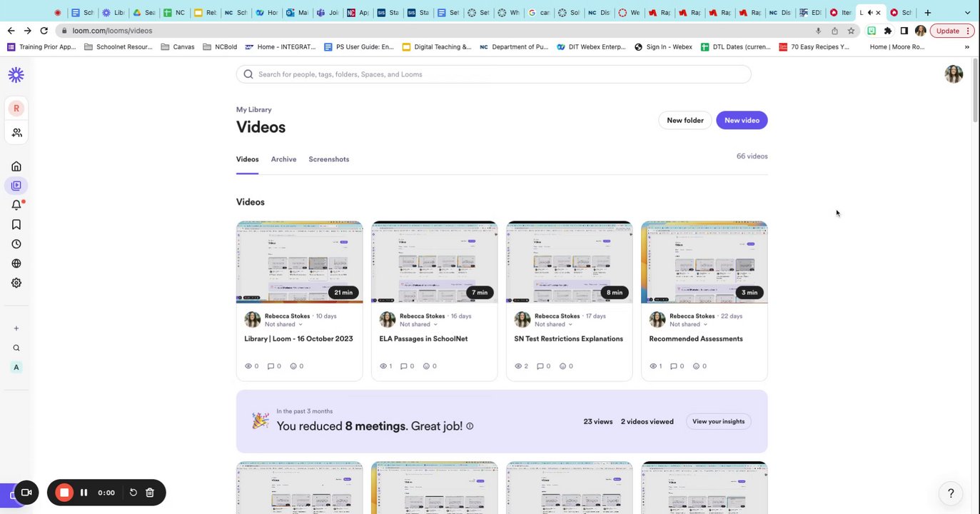Image resolution: width=980 pixels, height=514 pixels.
Task: Open the Recommended Assessments video title
Action: click(x=696, y=339)
